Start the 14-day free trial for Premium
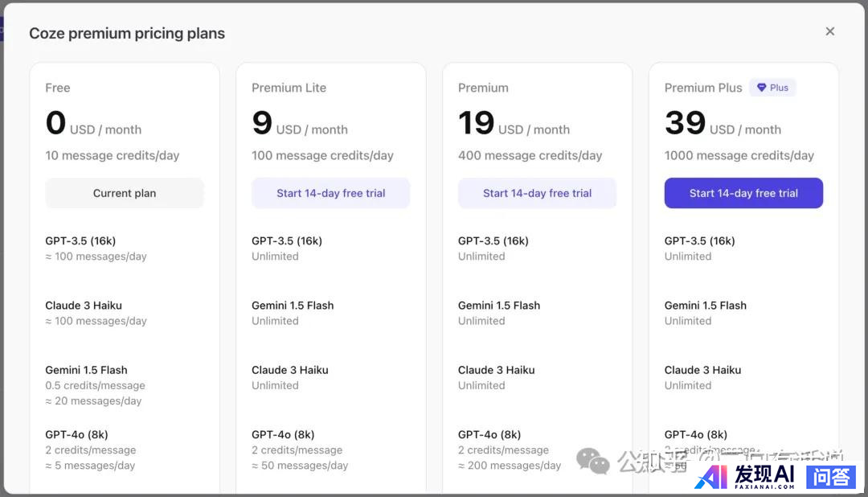868x497 pixels. (537, 193)
